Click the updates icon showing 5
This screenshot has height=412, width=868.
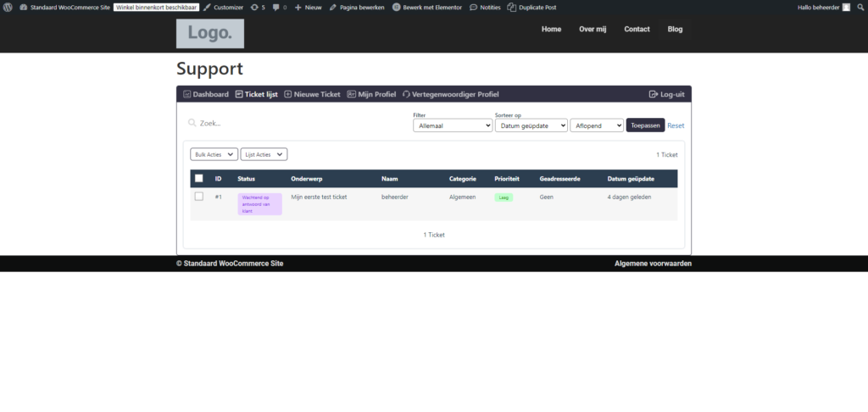click(x=258, y=7)
